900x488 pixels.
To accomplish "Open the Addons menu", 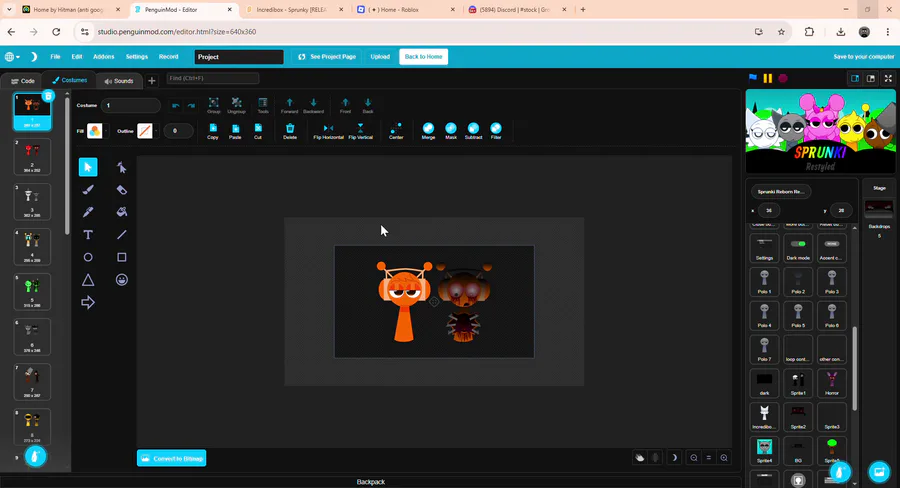I will point(103,57).
